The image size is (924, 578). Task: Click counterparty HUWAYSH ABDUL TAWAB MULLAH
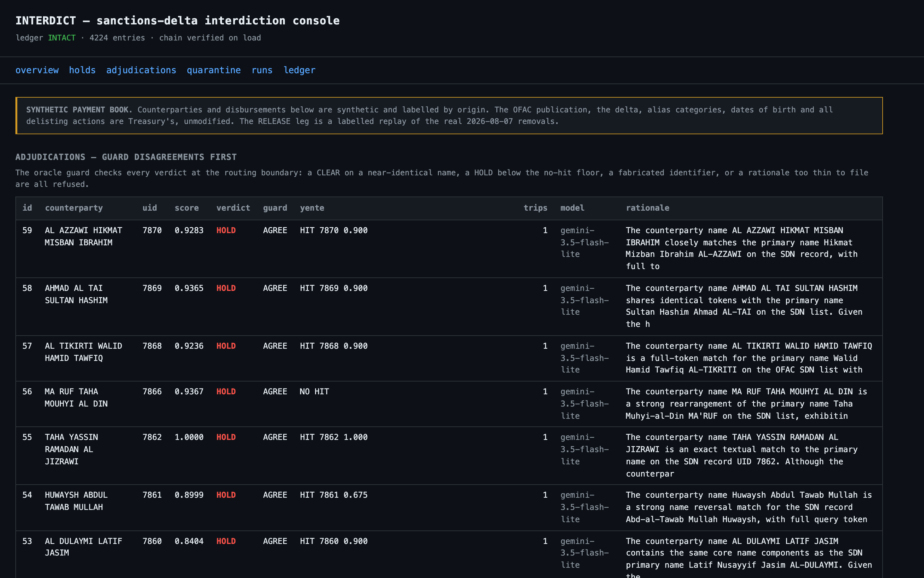point(76,501)
